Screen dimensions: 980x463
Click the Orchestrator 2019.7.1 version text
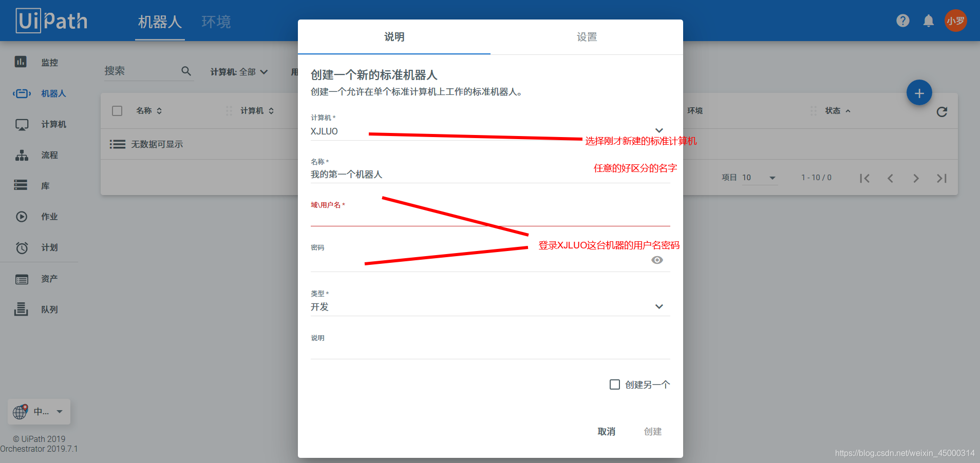[x=39, y=449]
